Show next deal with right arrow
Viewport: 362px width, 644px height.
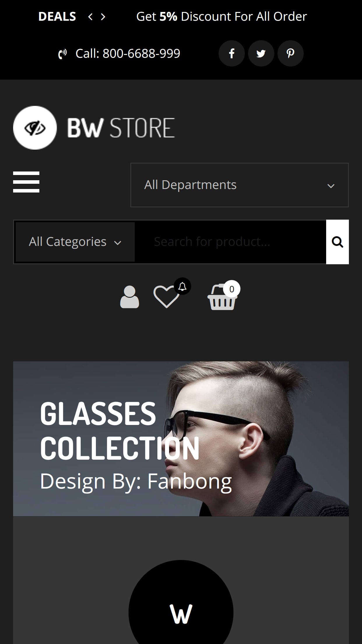pyautogui.click(x=103, y=17)
